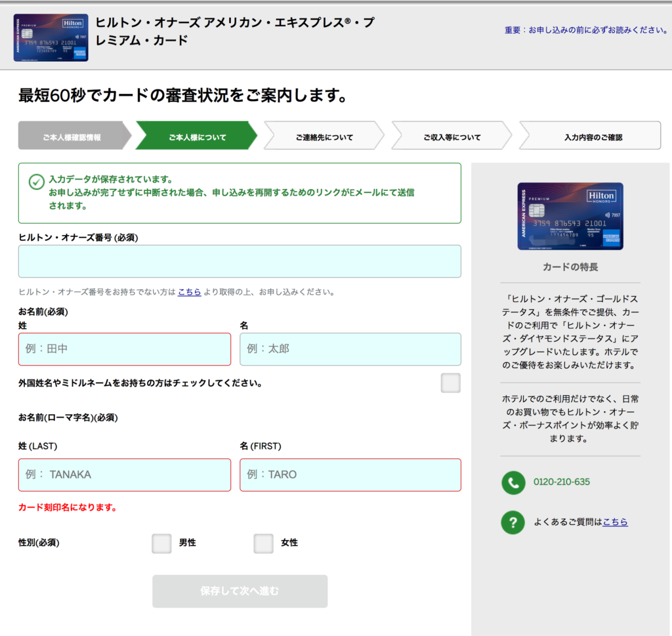Click the 性別(必須) label
Viewport: 672px width, 636px height.
pyautogui.click(x=39, y=543)
